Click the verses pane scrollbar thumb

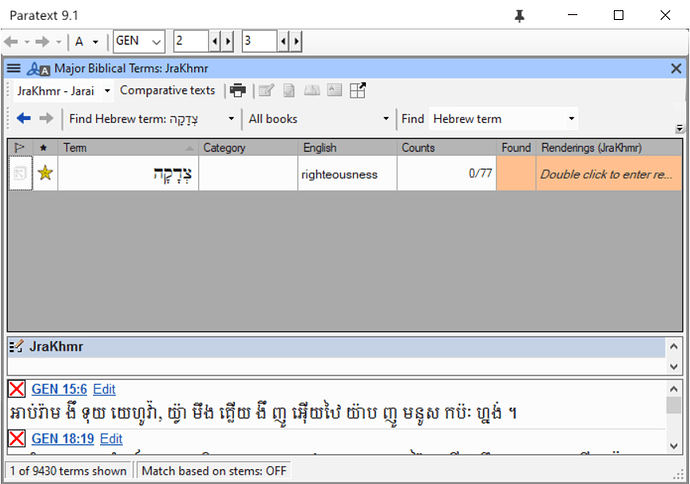tap(673, 405)
